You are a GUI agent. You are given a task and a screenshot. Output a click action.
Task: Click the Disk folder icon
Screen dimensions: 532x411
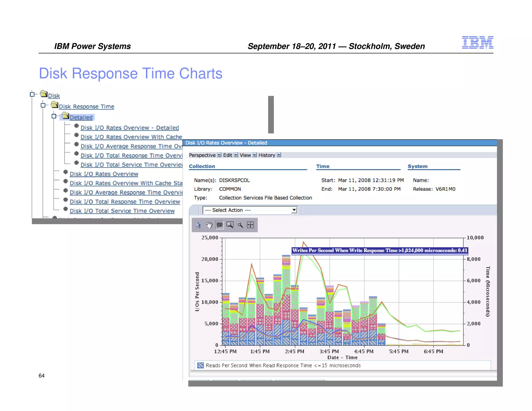point(44,94)
